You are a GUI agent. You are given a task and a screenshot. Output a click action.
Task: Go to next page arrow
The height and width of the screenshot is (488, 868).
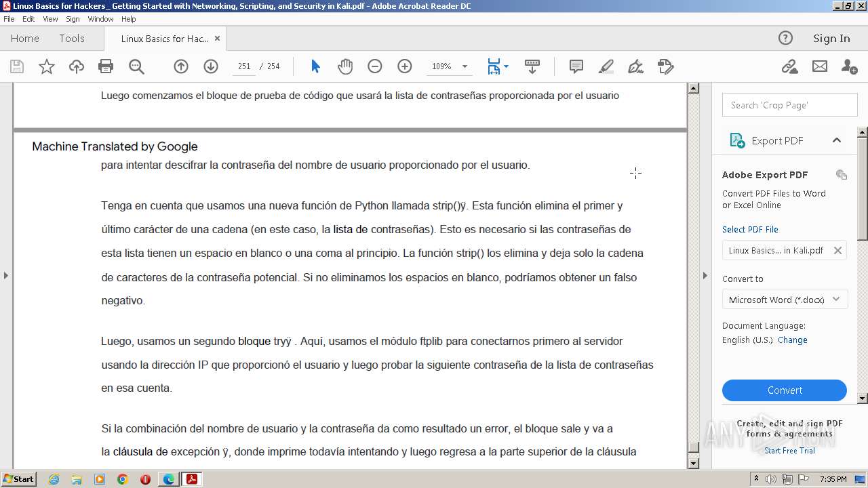click(211, 66)
